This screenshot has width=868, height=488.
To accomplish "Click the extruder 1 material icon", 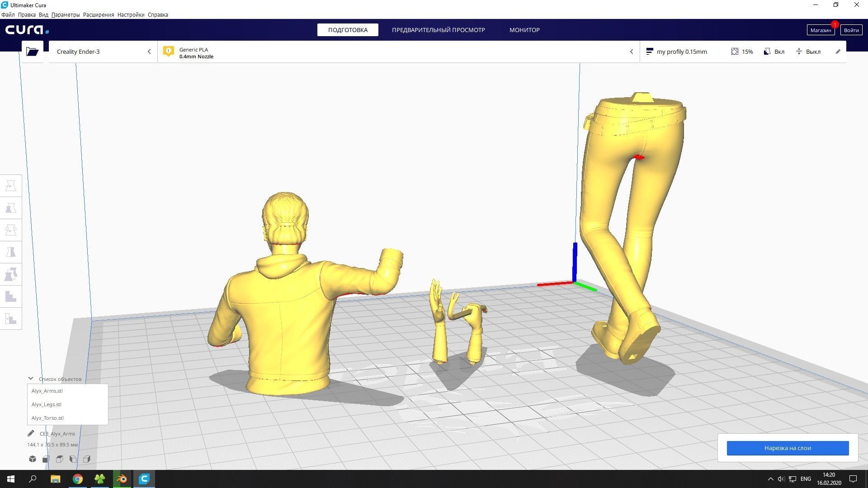I will coord(169,52).
